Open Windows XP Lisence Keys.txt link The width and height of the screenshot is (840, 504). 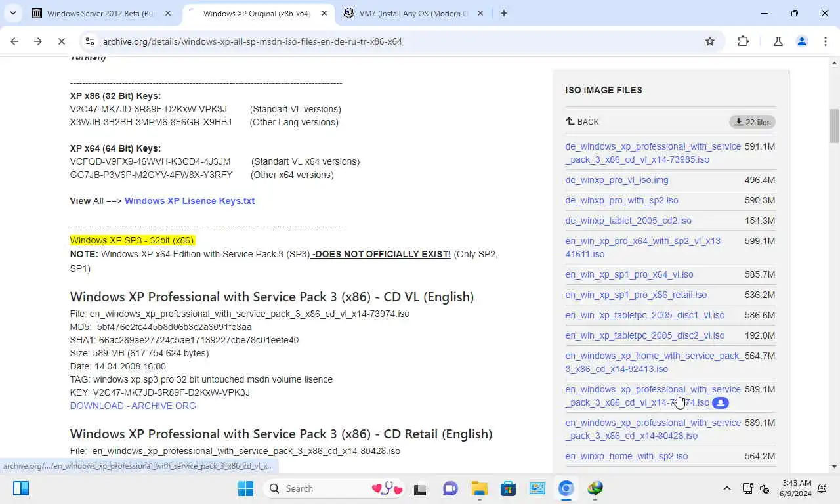190,201
